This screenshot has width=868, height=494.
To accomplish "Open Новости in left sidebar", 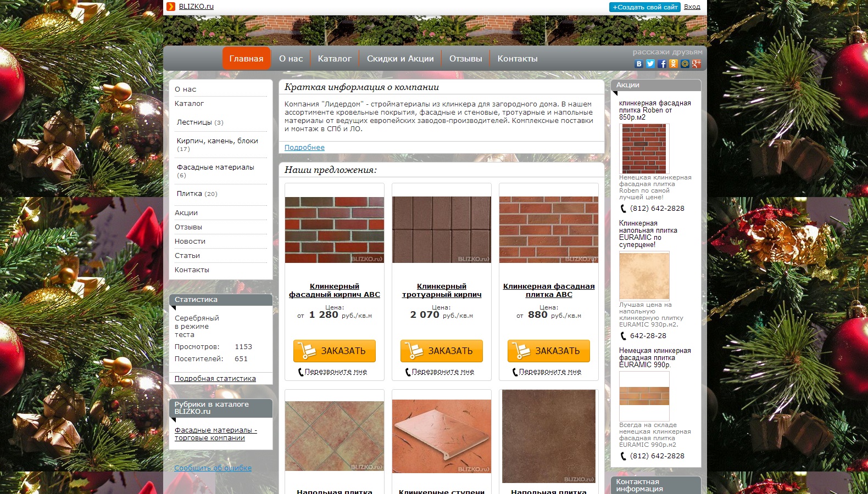I will (190, 241).
